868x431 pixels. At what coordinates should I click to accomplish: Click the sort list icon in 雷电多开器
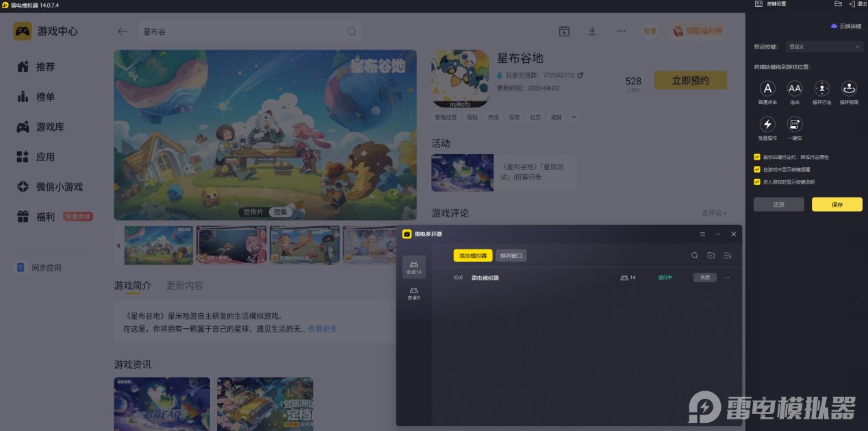click(x=728, y=256)
